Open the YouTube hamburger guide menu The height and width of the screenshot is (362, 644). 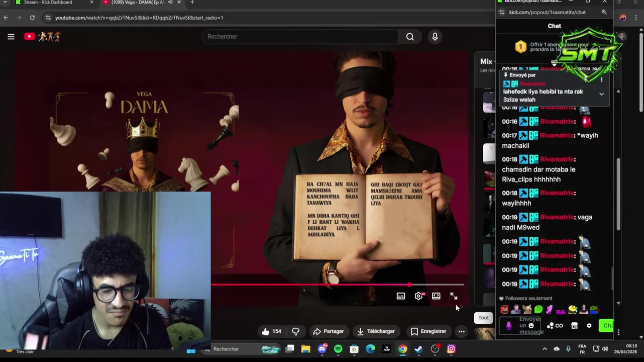tap(11, 37)
